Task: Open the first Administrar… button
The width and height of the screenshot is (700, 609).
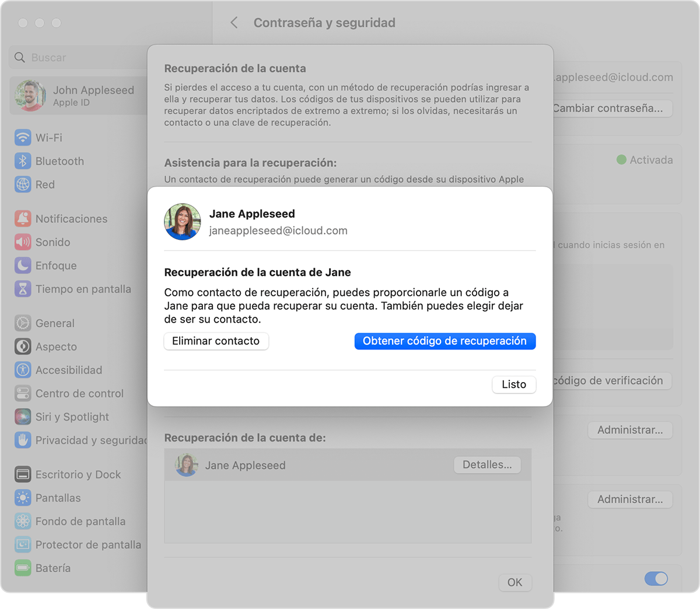Action: coord(630,430)
